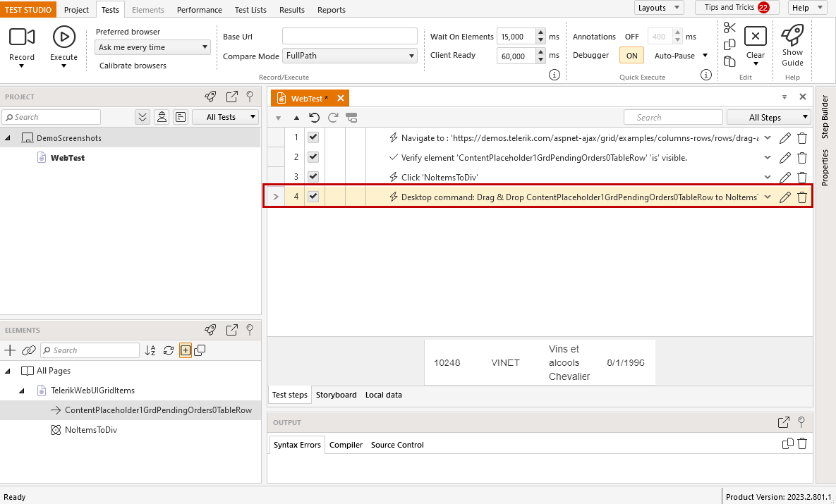The height and width of the screenshot is (504, 836).
Task: Select the NoItemsToDiv element in the tree
Action: point(90,430)
